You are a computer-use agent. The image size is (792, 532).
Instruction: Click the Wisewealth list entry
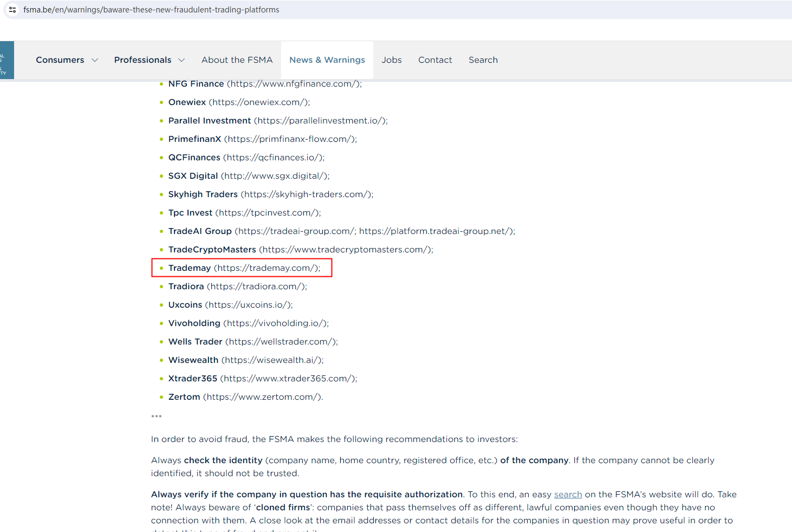(x=193, y=360)
